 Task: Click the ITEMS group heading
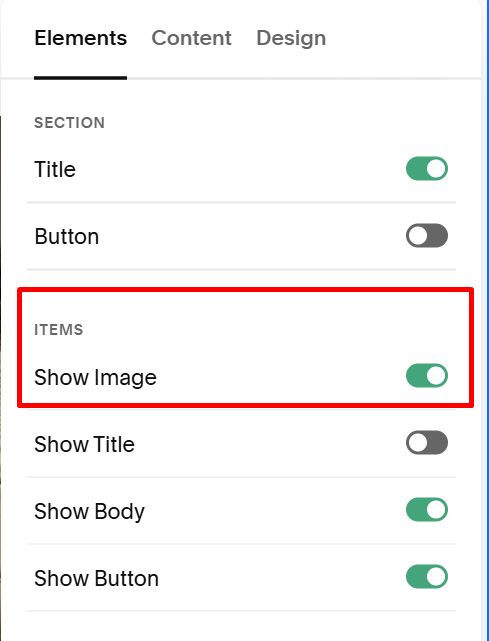tap(59, 329)
